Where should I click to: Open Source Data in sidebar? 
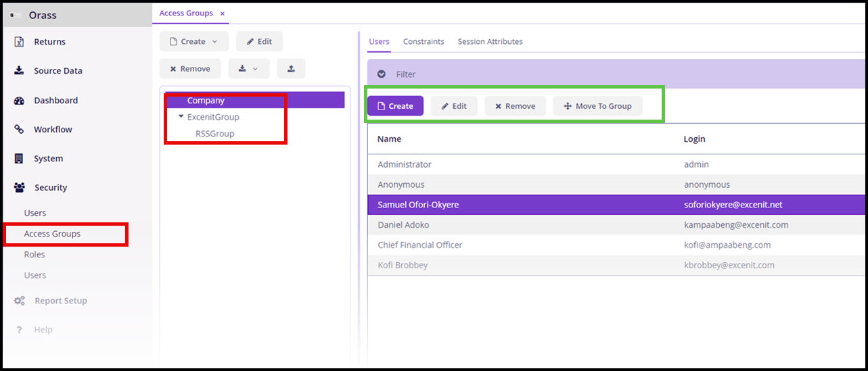pyautogui.click(x=58, y=71)
